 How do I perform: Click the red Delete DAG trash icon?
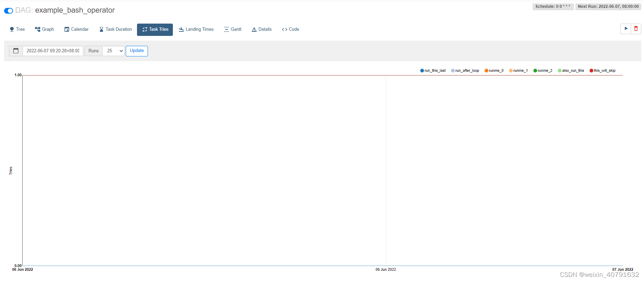pos(636,29)
